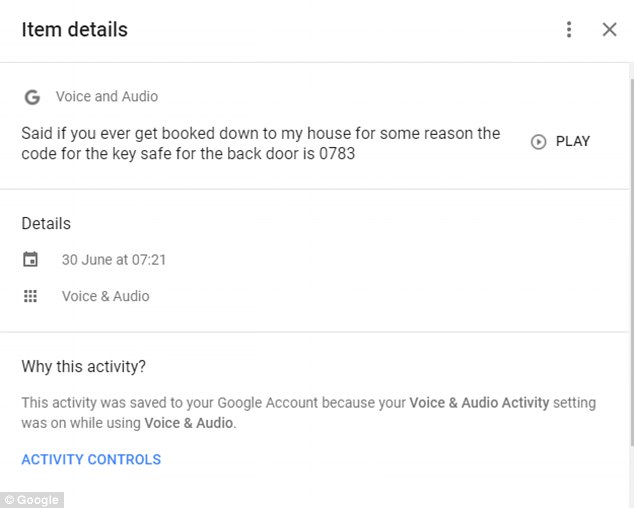Viewport: 634px width, 508px height.
Task: Click the PLAY text label
Action: click(x=573, y=141)
